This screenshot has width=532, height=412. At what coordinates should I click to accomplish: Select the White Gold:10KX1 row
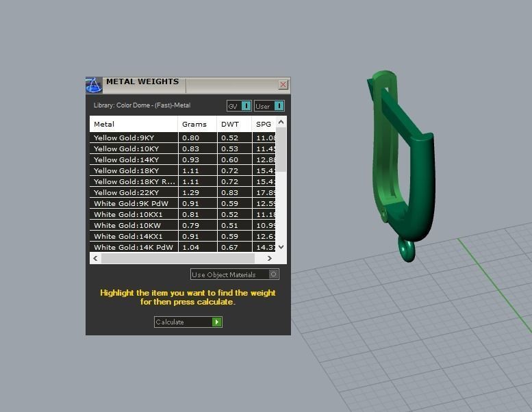(x=183, y=214)
